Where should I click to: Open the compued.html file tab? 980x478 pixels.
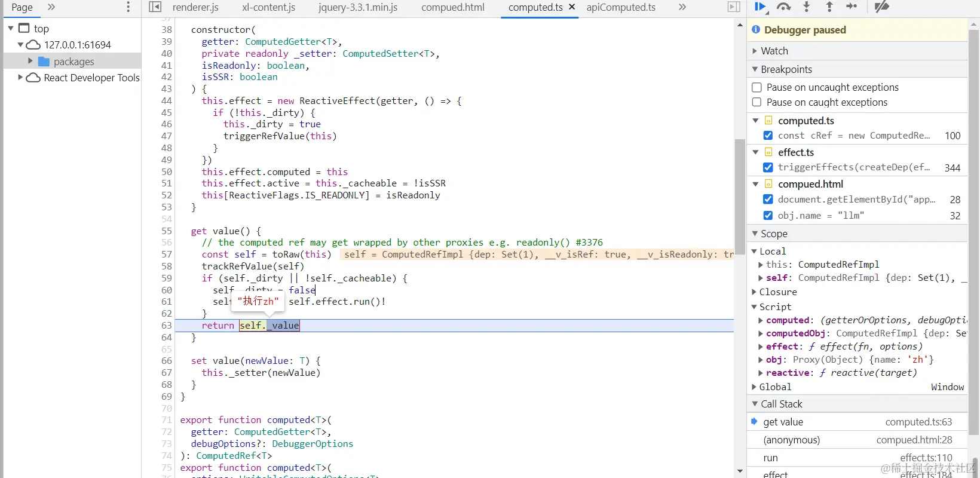(453, 7)
